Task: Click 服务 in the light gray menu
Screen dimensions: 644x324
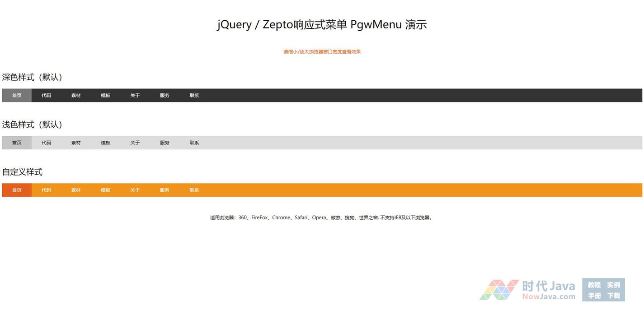Action: pos(165,143)
